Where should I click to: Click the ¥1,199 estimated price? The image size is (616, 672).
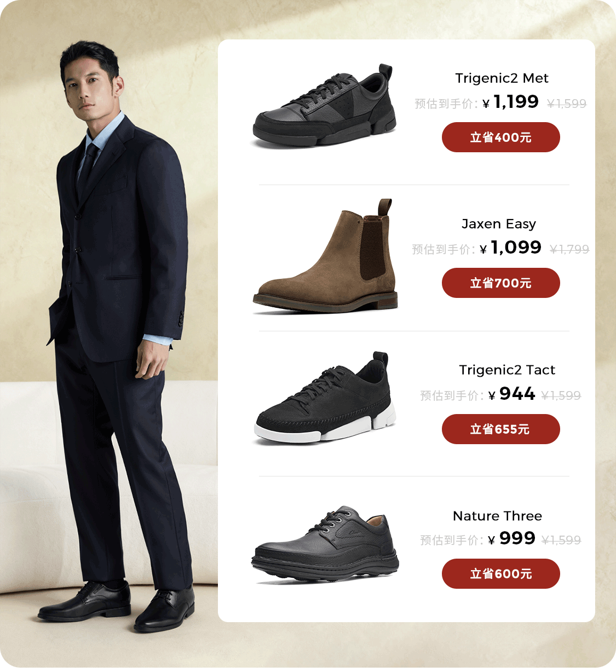[x=511, y=102]
